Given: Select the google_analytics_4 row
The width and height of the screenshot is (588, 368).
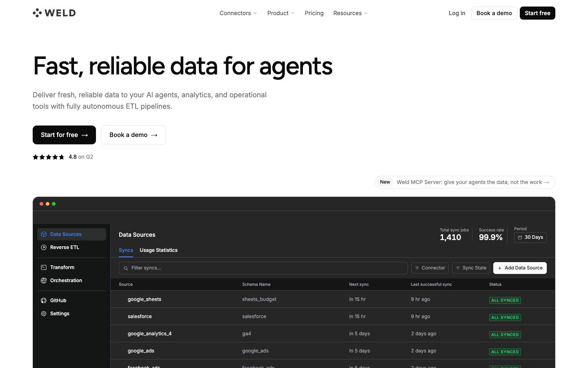Looking at the screenshot, I should [333, 334].
